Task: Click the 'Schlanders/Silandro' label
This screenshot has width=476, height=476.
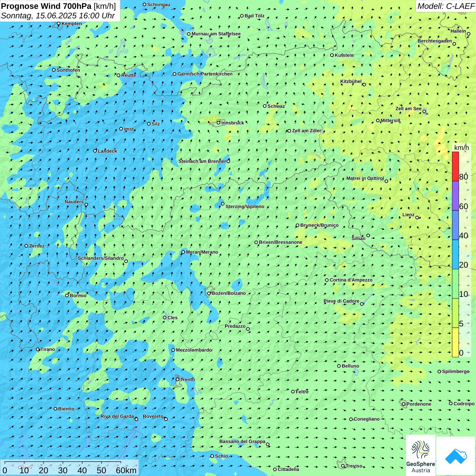Action: (101, 258)
